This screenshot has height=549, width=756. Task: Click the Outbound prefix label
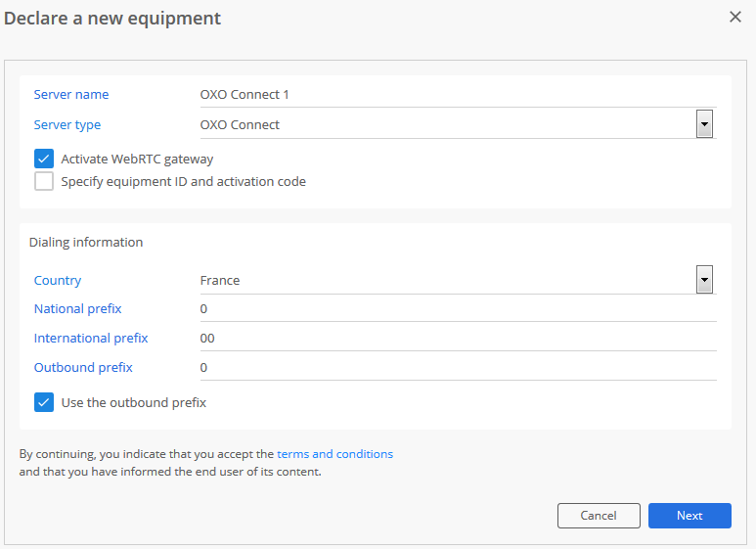point(83,368)
